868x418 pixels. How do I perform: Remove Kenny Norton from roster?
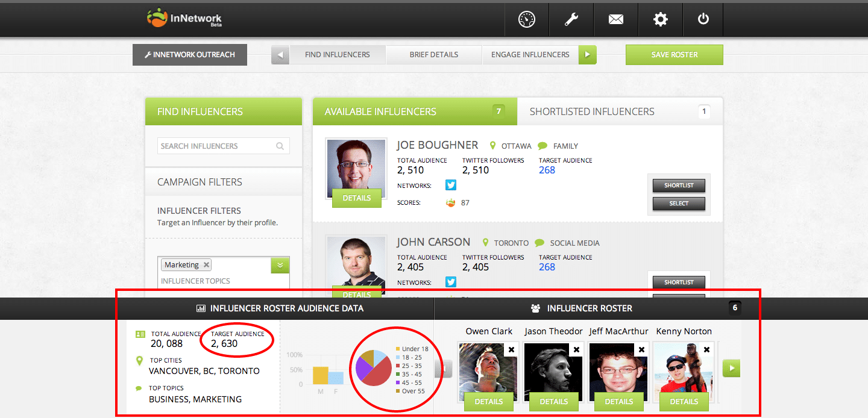click(706, 349)
